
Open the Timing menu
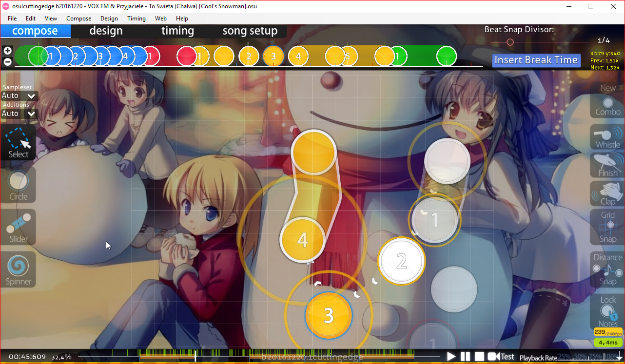(137, 19)
